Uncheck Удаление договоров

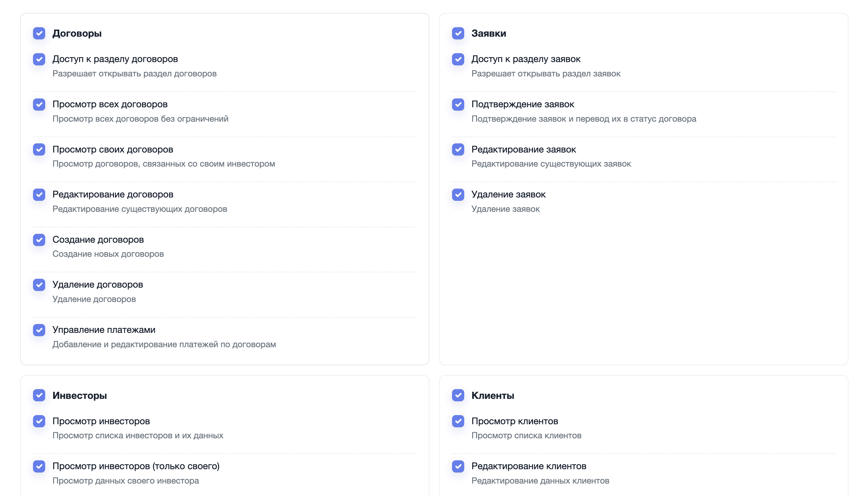tap(39, 285)
